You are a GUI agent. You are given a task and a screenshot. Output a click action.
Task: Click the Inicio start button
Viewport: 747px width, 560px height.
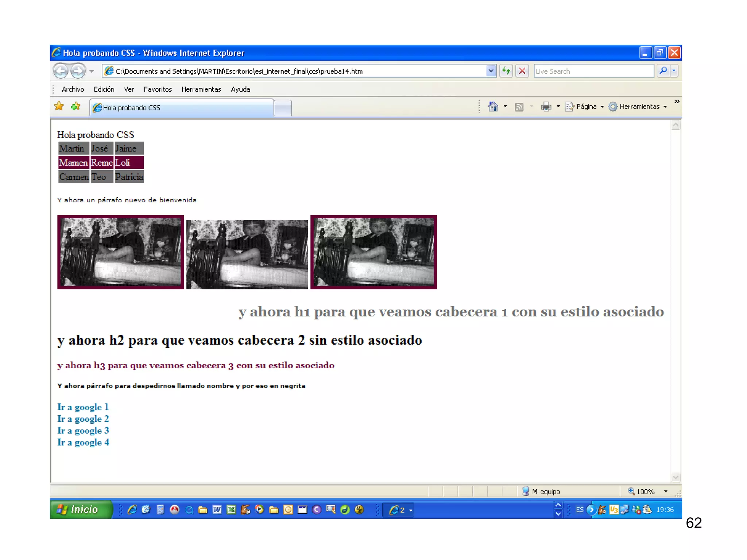pos(81,509)
